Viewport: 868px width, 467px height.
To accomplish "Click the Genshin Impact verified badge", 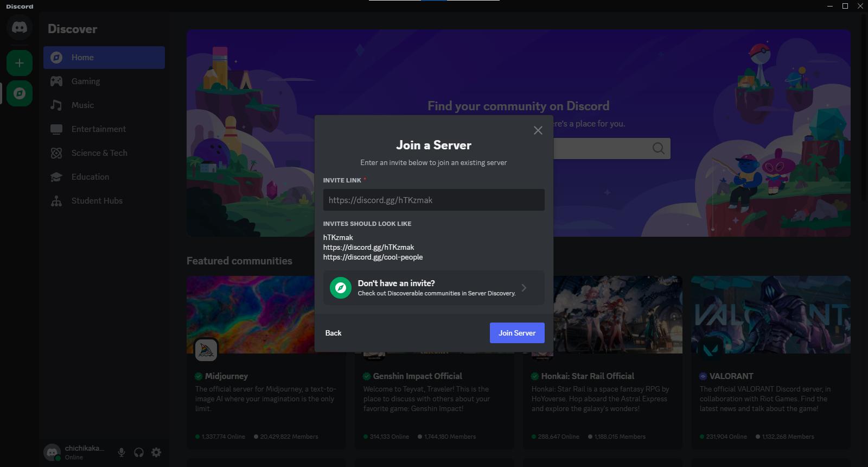I will pos(367,376).
